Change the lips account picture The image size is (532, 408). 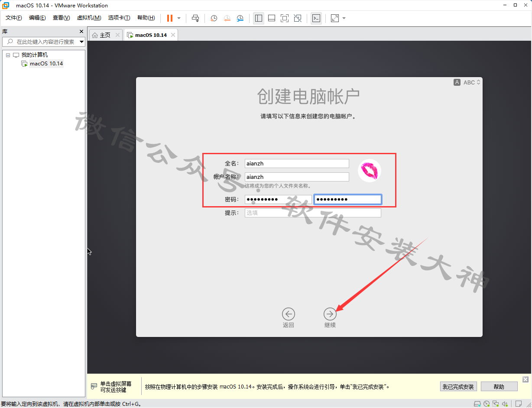coord(370,171)
